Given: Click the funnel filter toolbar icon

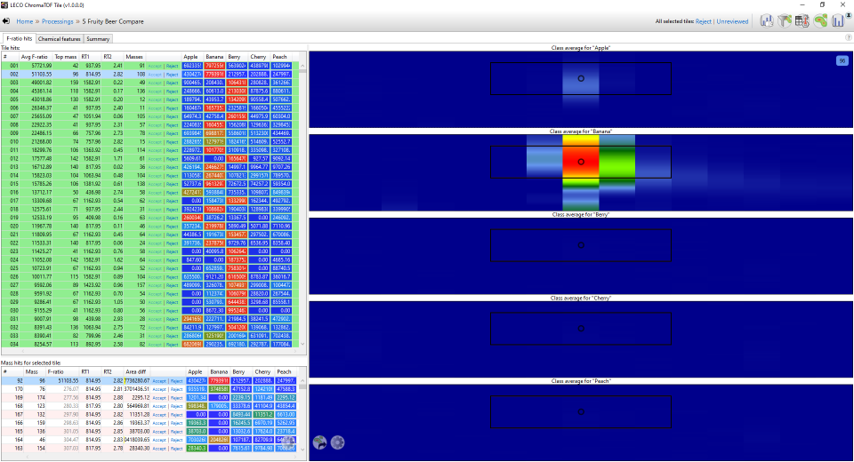Looking at the screenshot, I should 785,20.
